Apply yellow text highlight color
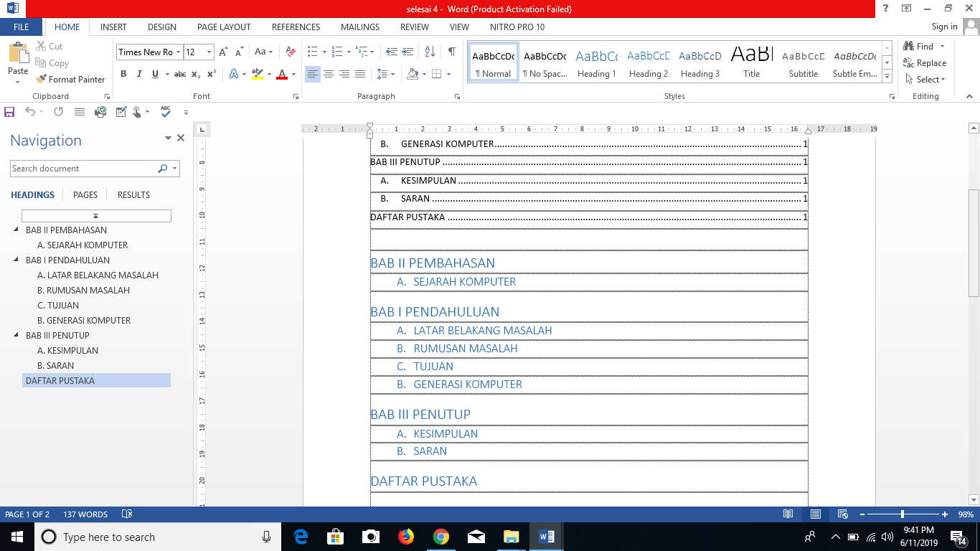980x551 pixels. 258,74
